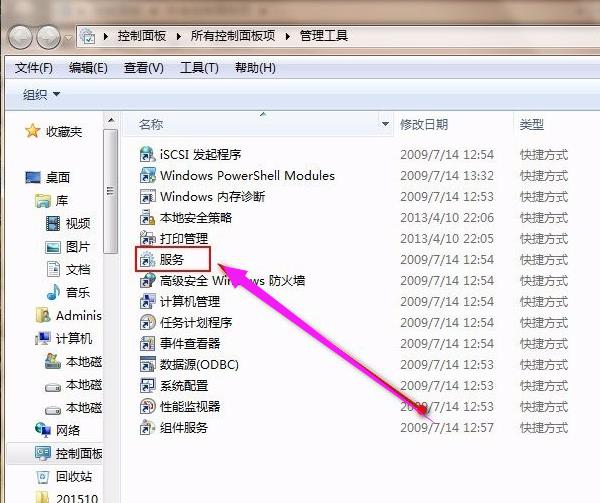The image size is (600, 503).
Task: Expand the breadcrumb arrow before 所有控制面板项
Action: [x=179, y=36]
